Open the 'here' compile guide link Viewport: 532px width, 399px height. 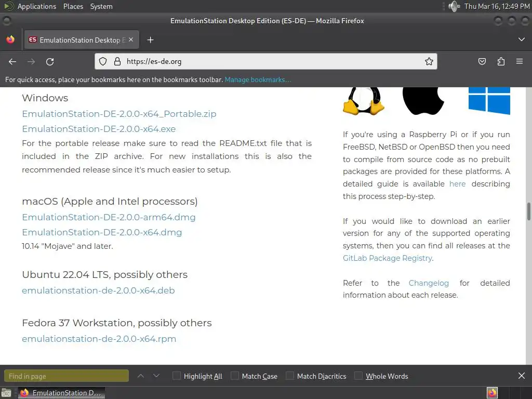point(457,184)
